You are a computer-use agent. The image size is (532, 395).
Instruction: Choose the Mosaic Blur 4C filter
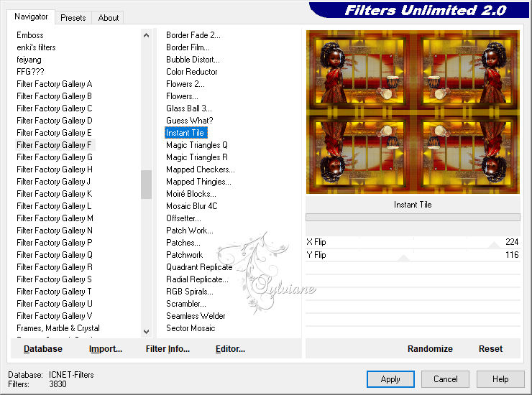coord(192,206)
